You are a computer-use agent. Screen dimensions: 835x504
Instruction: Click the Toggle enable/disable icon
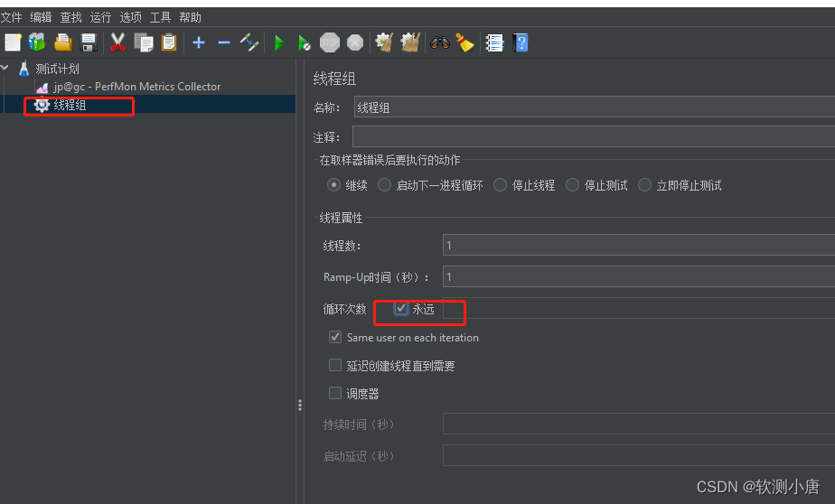click(x=249, y=42)
